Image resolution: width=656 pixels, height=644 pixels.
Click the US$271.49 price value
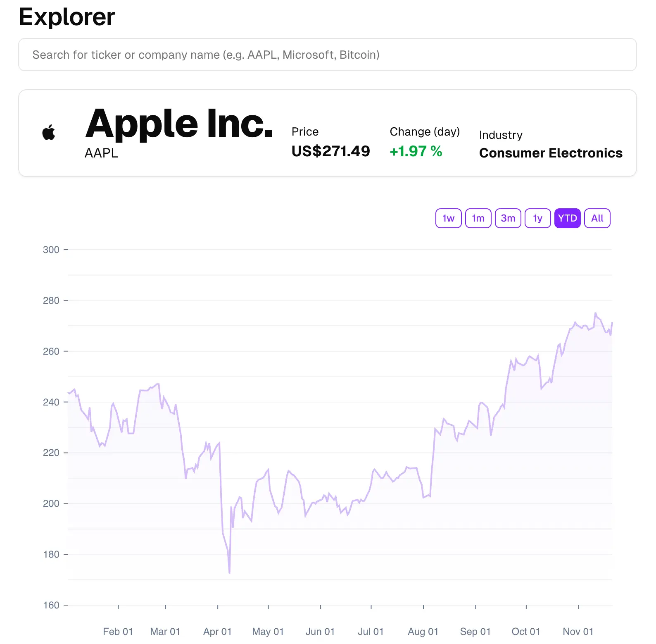(330, 151)
